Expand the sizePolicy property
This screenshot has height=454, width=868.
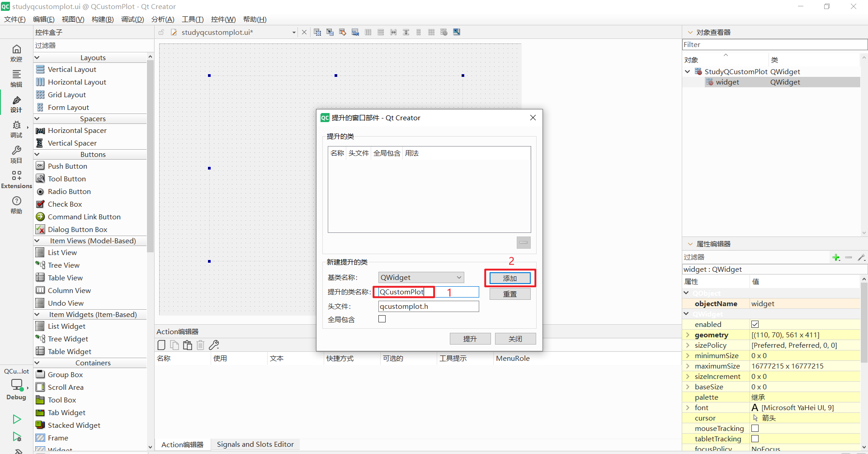(688, 345)
